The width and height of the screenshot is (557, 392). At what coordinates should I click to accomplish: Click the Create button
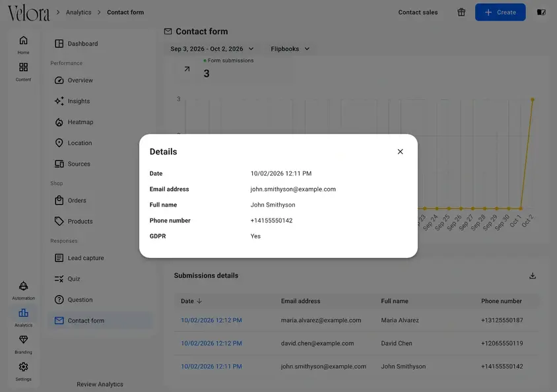[500, 12]
